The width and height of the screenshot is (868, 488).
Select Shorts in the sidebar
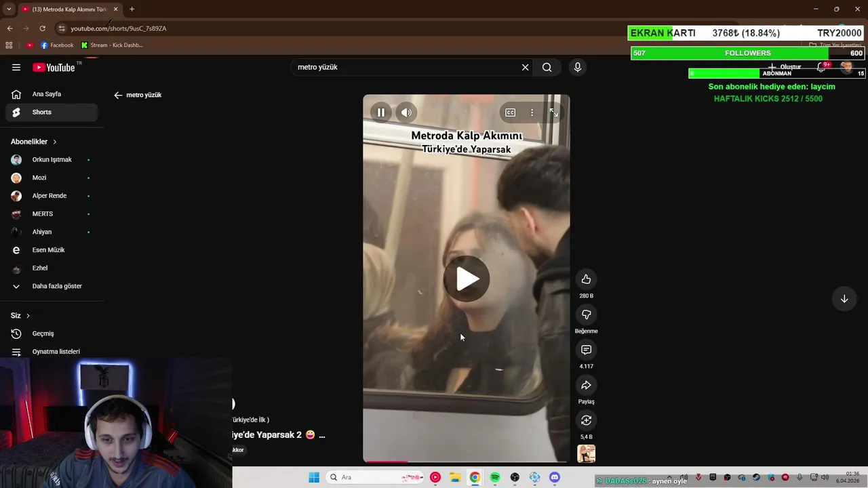click(x=52, y=112)
